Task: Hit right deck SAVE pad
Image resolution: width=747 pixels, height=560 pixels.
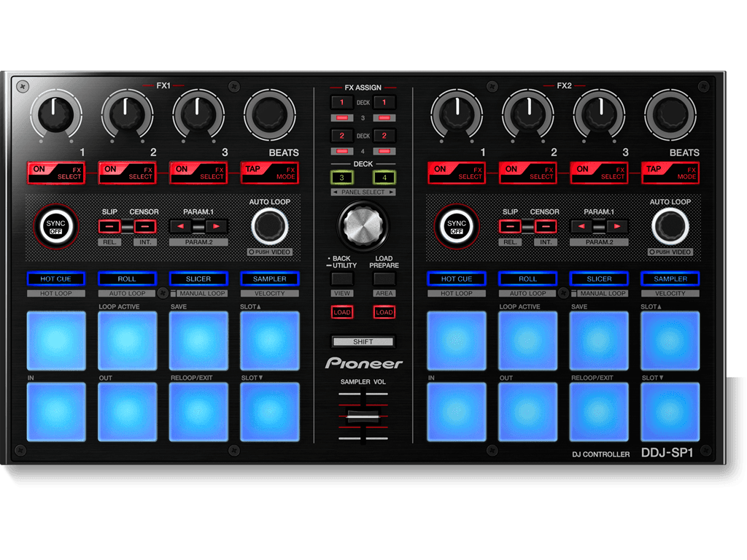Action: (600, 341)
